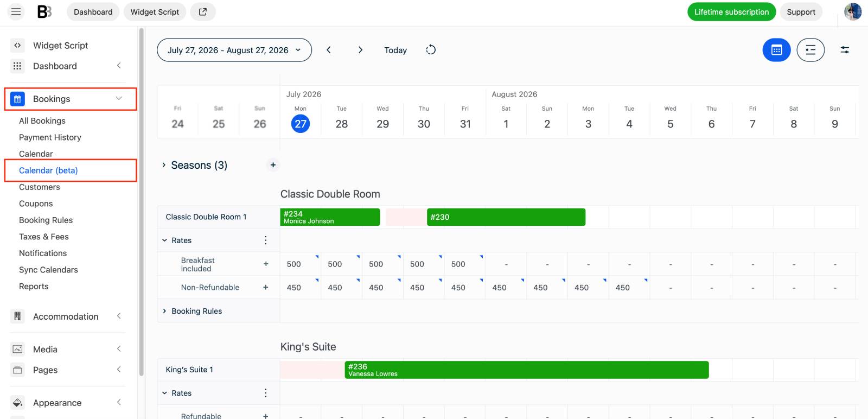Collapse Classic Double Room Rates
This screenshot has width=868, height=419.
pos(164,240)
